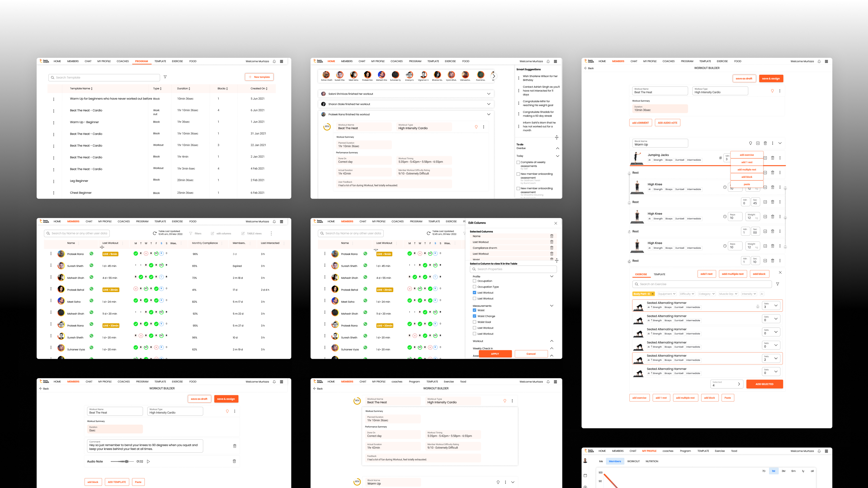The height and width of the screenshot is (488, 868).
Task: Delete the Warm Up block via trash icon
Action: (x=765, y=143)
